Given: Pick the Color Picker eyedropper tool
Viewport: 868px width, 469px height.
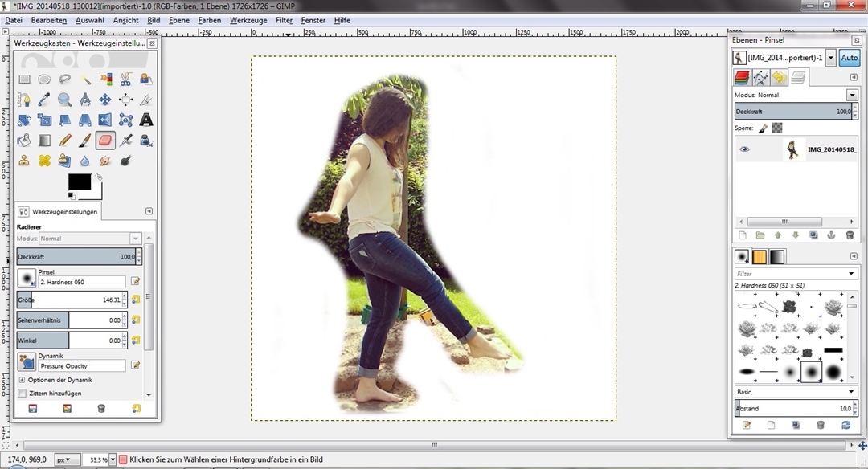Looking at the screenshot, I should pyautogui.click(x=44, y=100).
